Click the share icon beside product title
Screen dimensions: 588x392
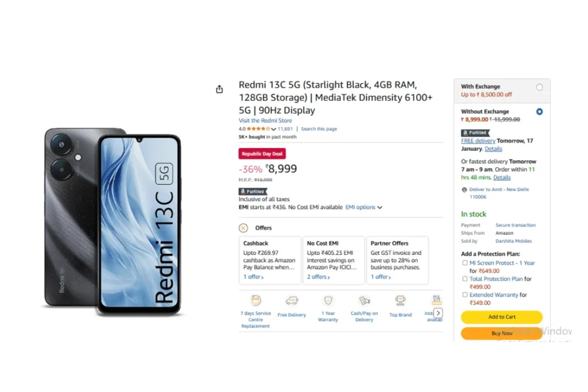(x=219, y=89)
